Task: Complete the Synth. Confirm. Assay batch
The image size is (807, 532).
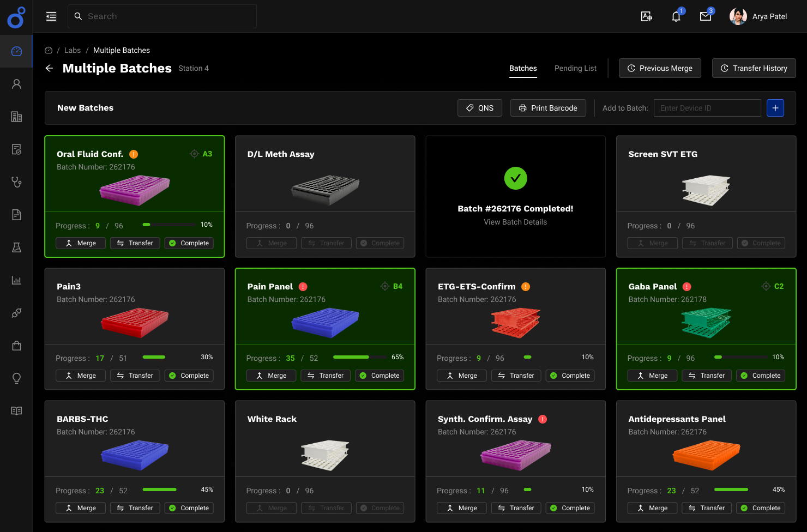Action: pos(570,508)
